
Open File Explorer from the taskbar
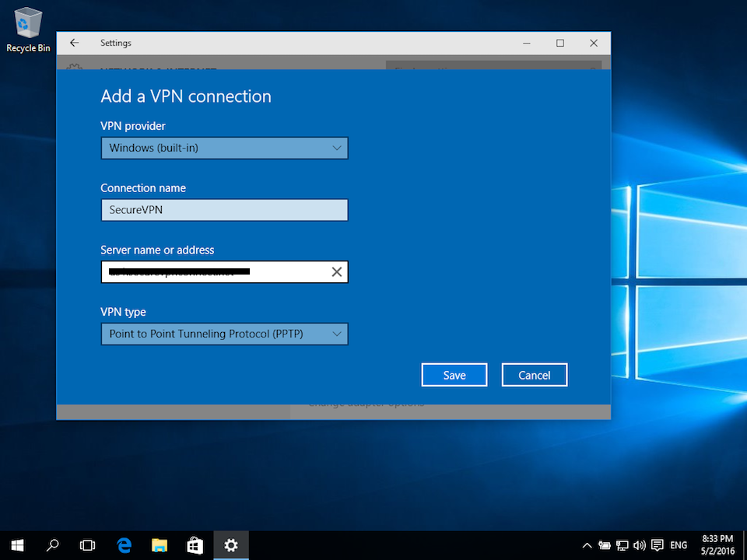click(160, 545)
